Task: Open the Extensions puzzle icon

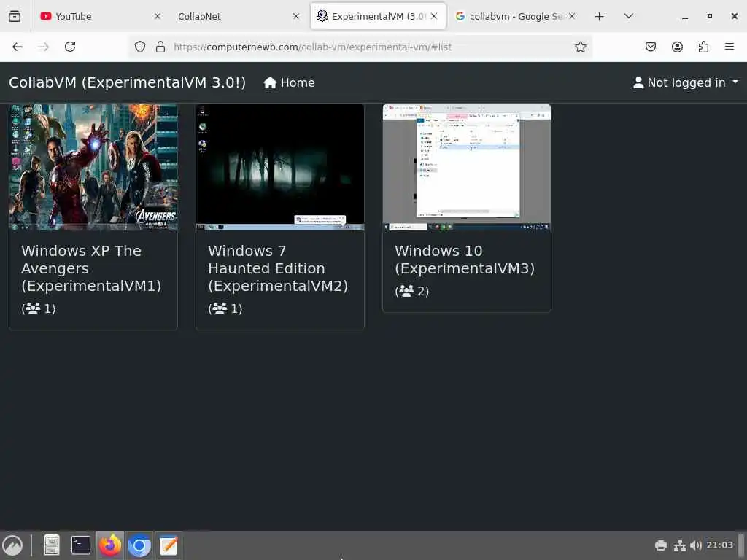Action: pyautogui.click(x=703, y=47)
